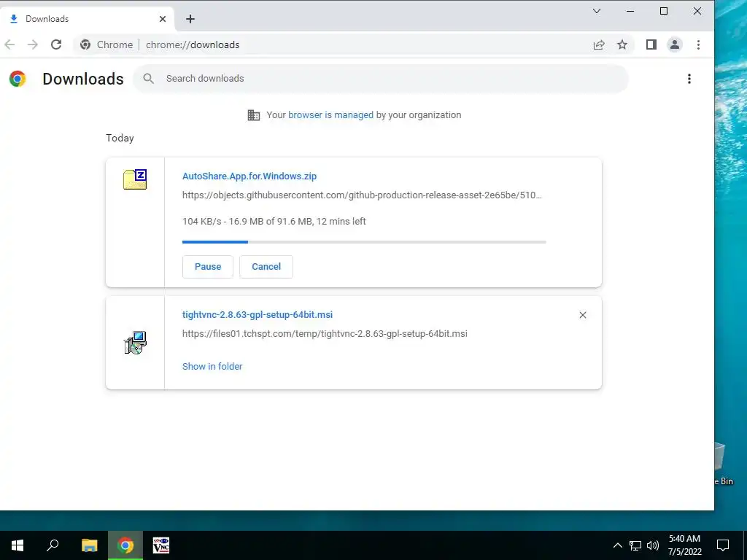Show hidden system tray icons
The image size is (747, 560).
click(617, 545)
